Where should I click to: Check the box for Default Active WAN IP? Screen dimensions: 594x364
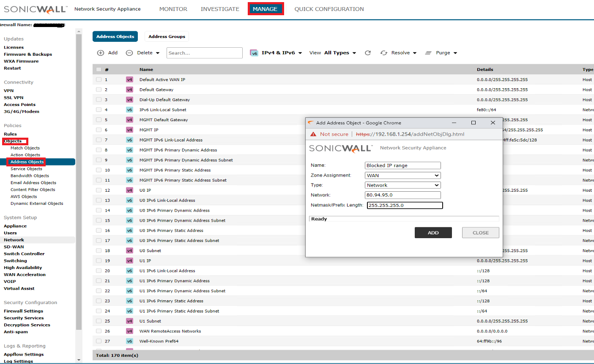99,79
